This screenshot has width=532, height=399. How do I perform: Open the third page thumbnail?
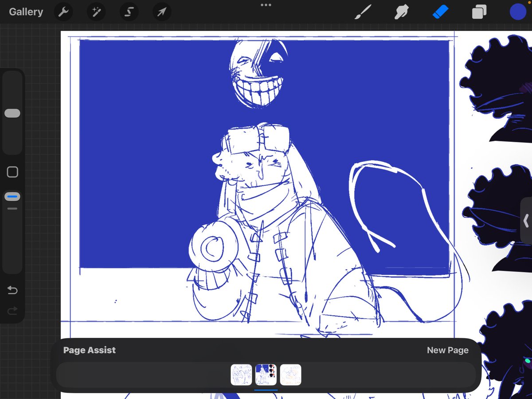pos(290,375)
